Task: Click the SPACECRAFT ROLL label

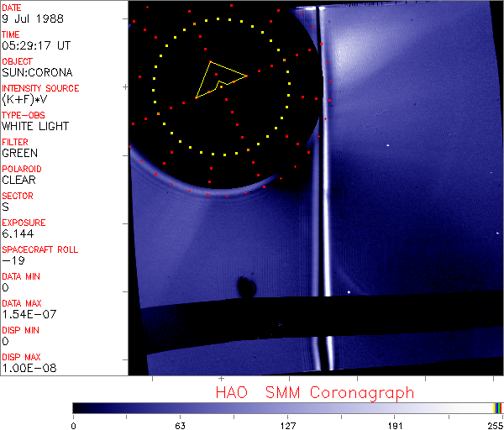Action: tap(40, 249)
